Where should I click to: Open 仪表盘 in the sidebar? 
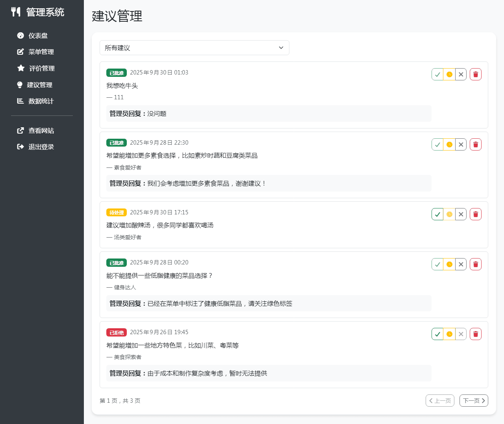[38, 35]
